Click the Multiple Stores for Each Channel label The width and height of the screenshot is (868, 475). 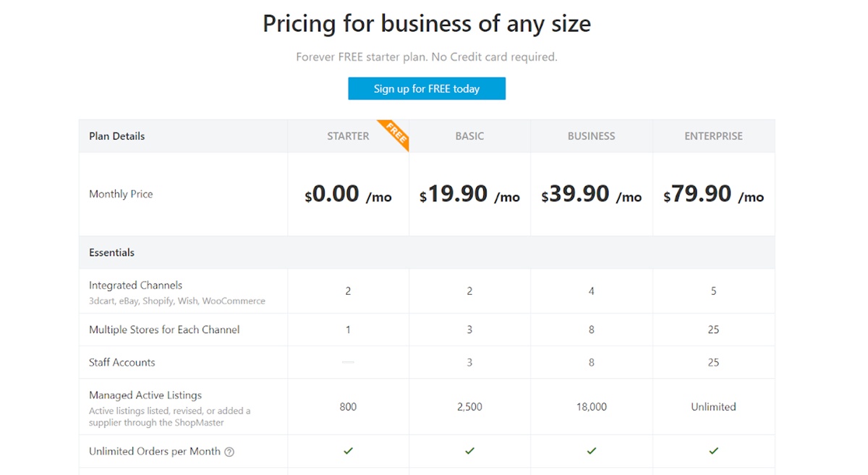click(164, 329)
